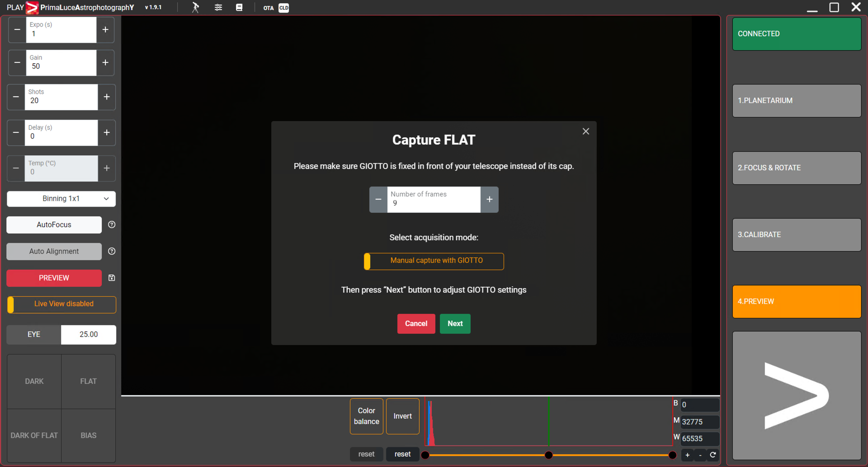Screen dimensions: 868x467
Task: Click the black point slider handle
Action: [425, 455]
